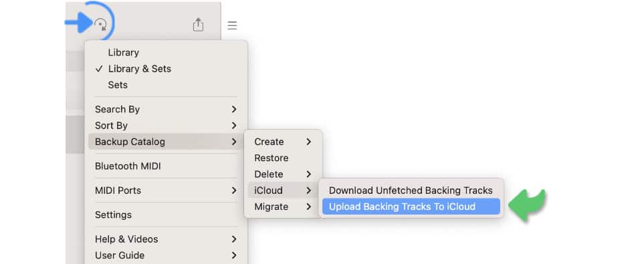Open the User Guide submenu
The height and width of the screenshot is (264, 644).
[x=166, y=255]
